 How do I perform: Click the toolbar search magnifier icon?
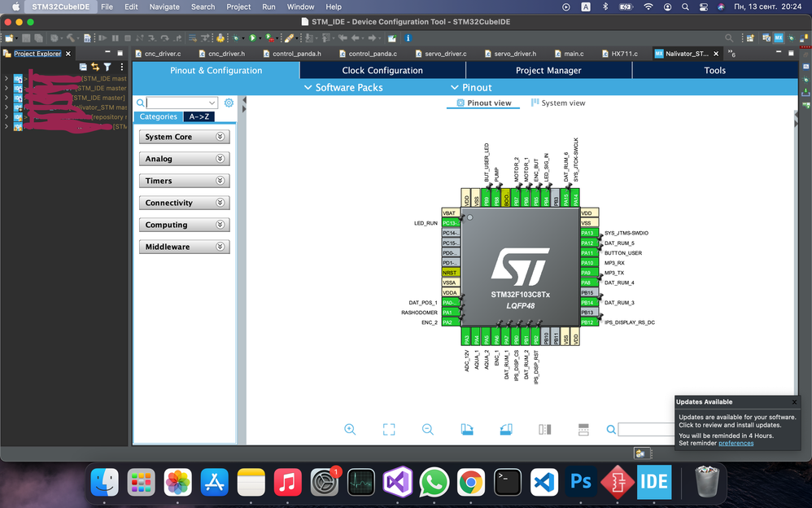[x=729, y=37]
